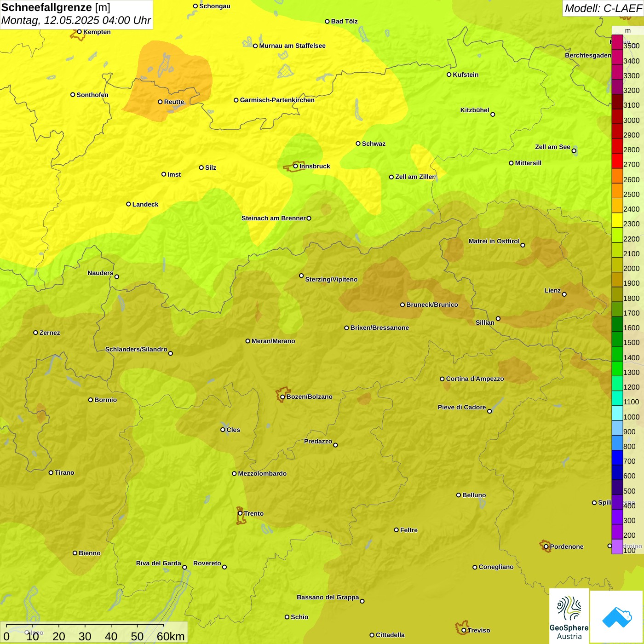644x644 pixels.
Task: Click the Predazzo label
Action: [x=318, y=441]
